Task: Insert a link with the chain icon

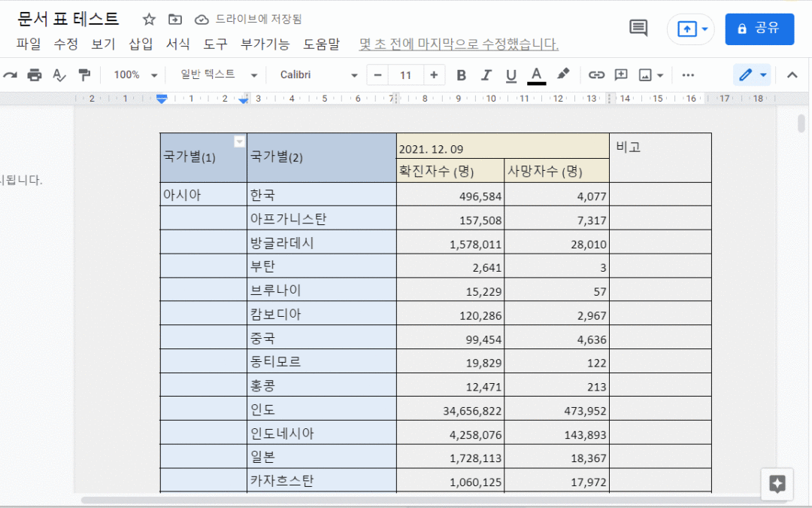Action: point(596,75)
